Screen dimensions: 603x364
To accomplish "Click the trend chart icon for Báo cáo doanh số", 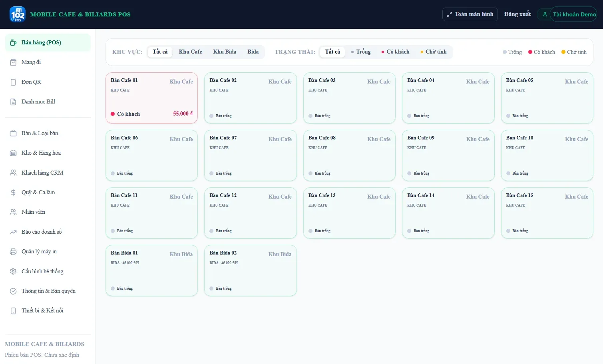I will [13, 232].
